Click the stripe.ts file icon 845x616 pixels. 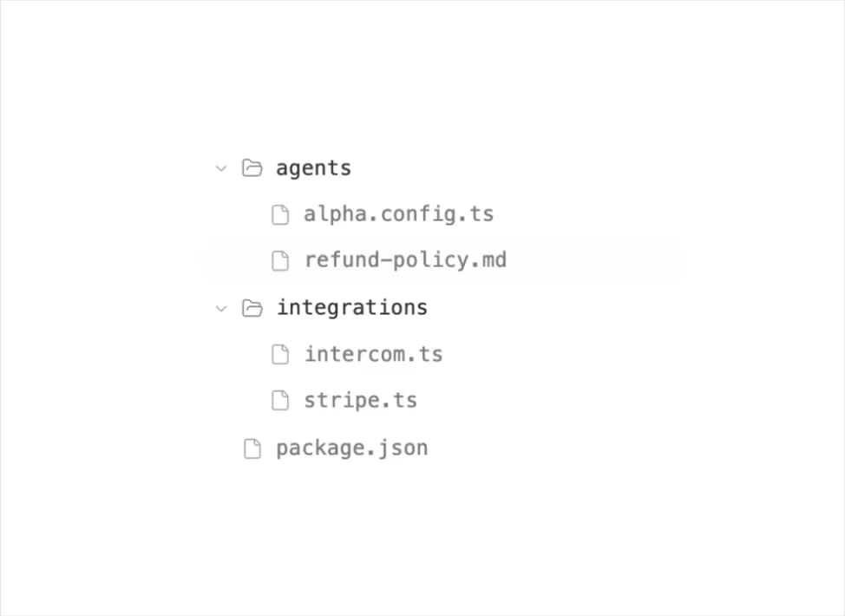[x=280, y=401]
